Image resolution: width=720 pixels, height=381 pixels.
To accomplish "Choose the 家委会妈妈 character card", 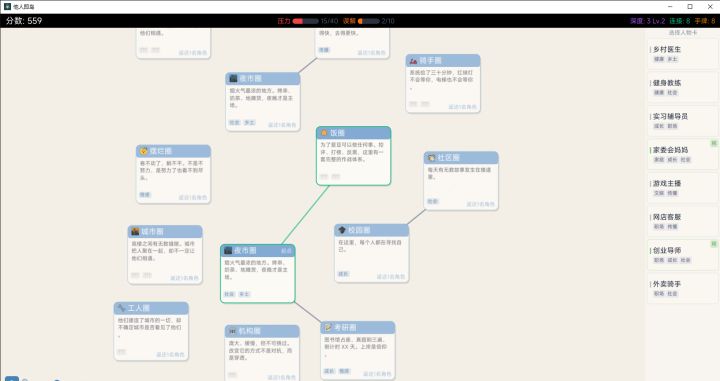I will tap(682, 154).
